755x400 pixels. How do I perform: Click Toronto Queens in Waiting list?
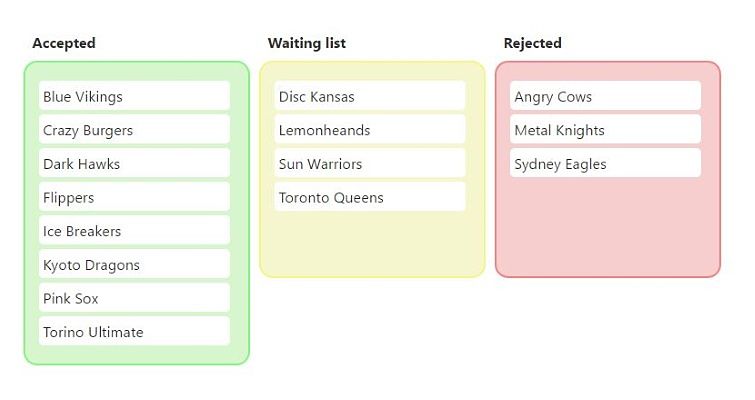pos(370,197)
